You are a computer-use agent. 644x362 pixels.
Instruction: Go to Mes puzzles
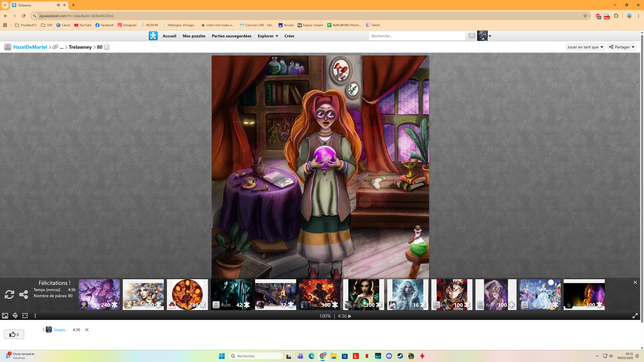(194, 36)
